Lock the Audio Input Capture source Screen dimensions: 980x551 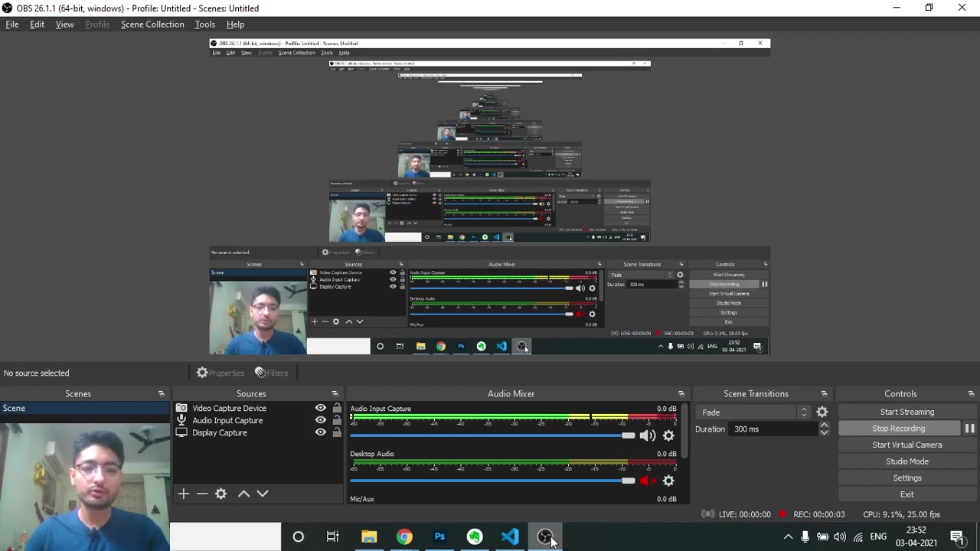[x=337, y=421]
